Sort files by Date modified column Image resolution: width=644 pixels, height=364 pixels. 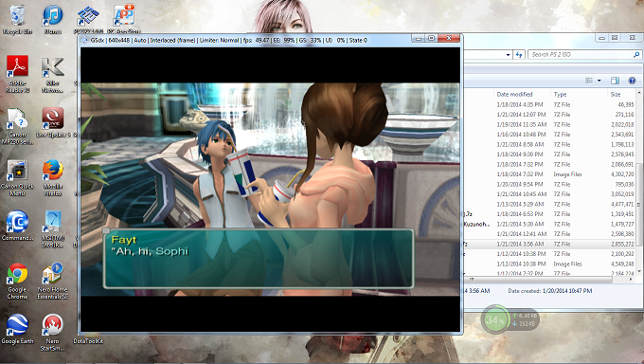514,94
